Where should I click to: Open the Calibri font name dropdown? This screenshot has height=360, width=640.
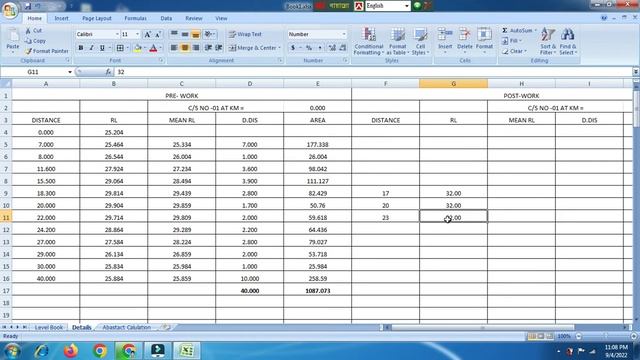tap(117, 34)
